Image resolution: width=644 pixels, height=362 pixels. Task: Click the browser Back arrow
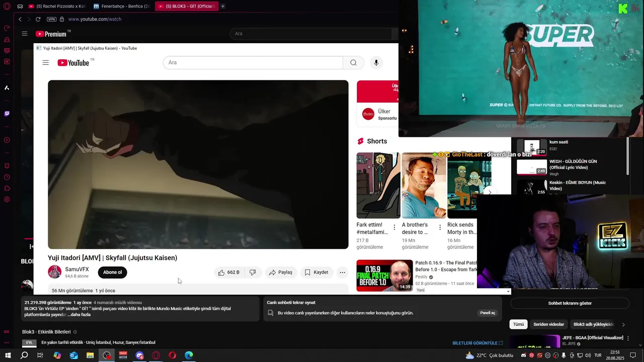[x=20, y=19]
